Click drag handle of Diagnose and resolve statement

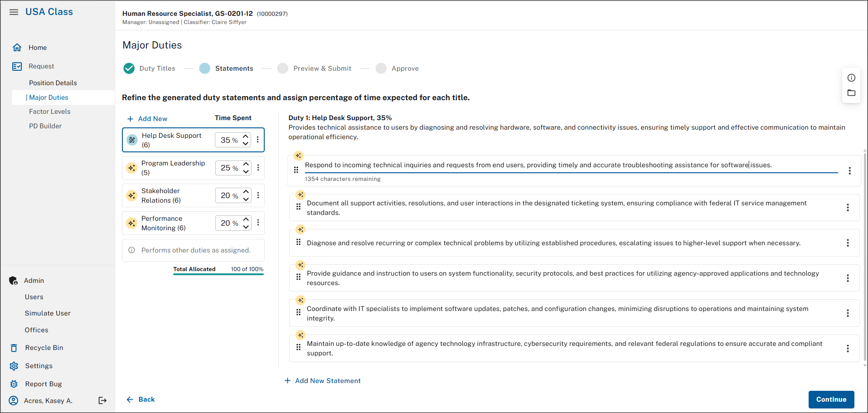click(298, 242)
